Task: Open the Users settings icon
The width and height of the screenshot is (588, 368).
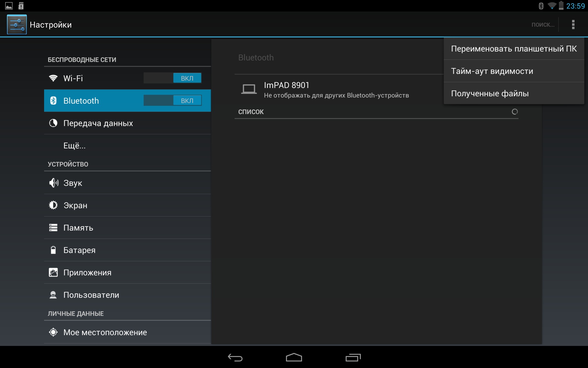Action: (x=53, y=295)
